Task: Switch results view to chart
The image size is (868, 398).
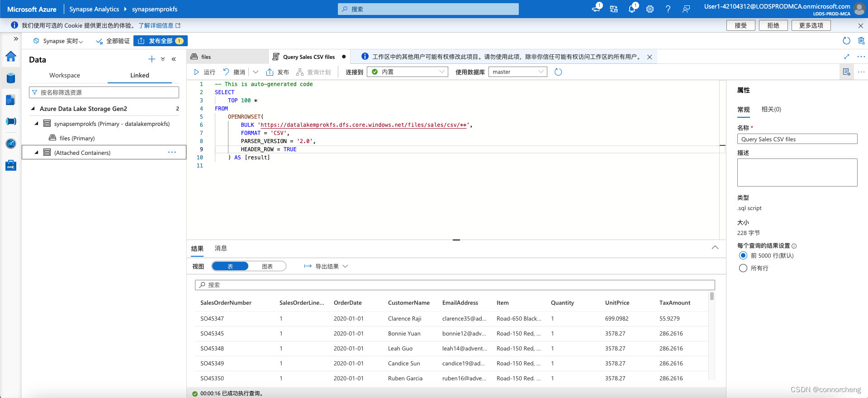Action: (x=267, y=266)
